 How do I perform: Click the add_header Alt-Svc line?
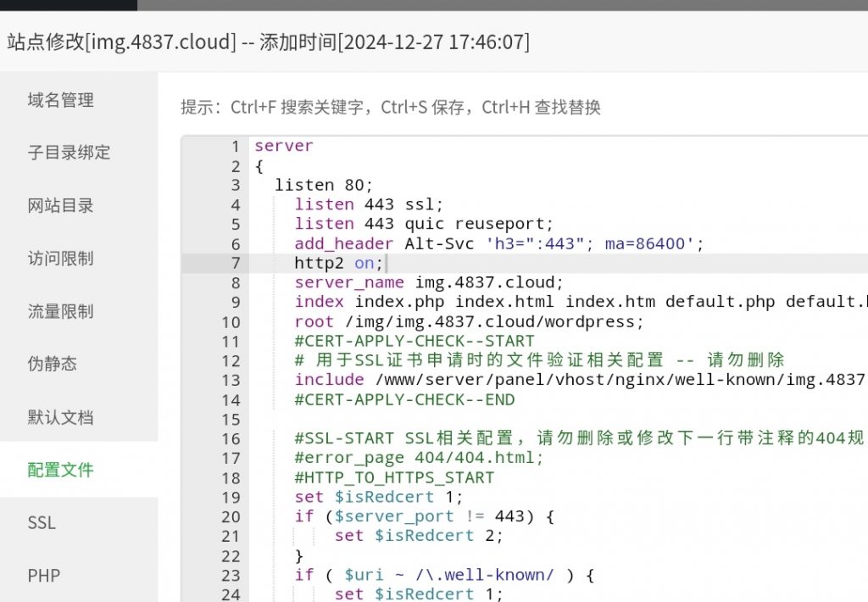pos(498,243)
